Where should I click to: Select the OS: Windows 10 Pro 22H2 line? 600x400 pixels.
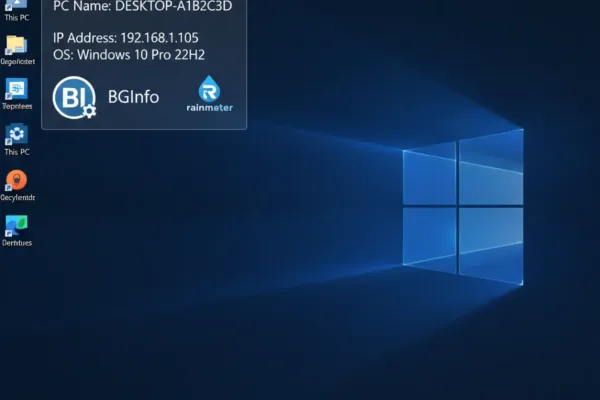click(129, 55)
